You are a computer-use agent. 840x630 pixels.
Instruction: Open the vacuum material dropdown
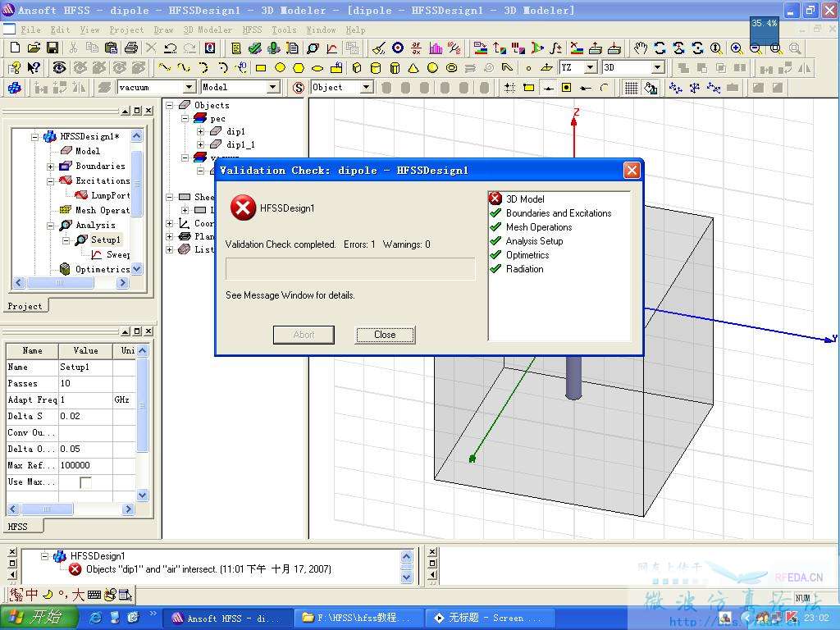189,87
